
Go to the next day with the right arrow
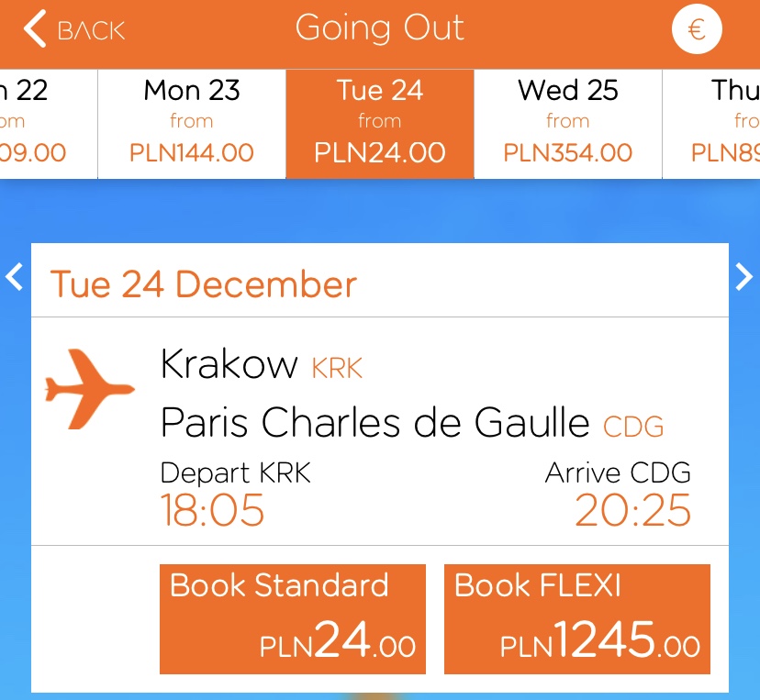coord(743,277)
